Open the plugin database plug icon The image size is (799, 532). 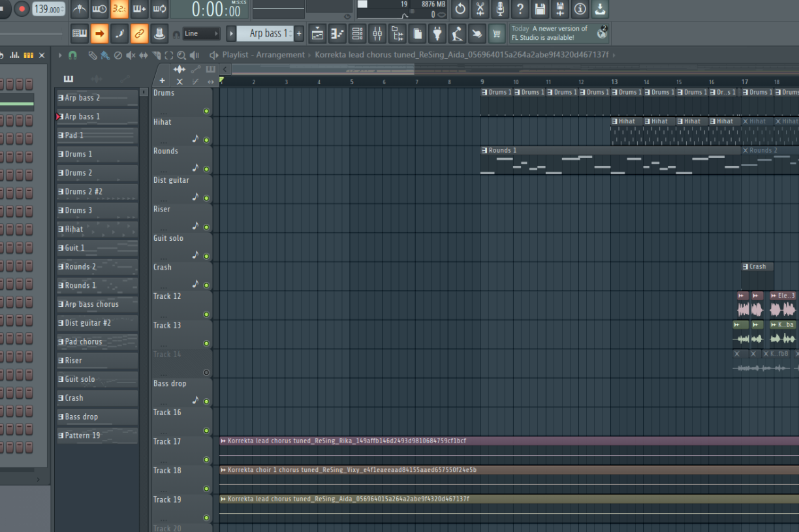pyautogui.click(x=437, y=33)
